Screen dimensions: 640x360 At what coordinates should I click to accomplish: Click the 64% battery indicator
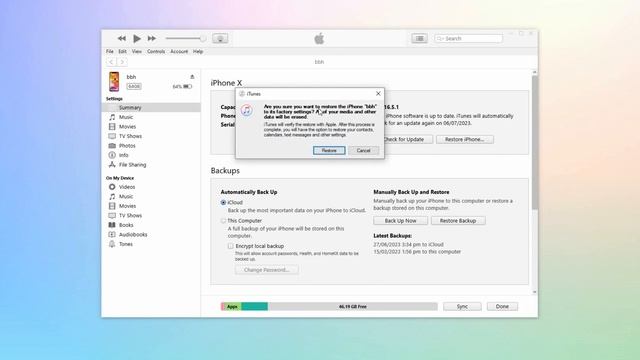click(182, 87)
